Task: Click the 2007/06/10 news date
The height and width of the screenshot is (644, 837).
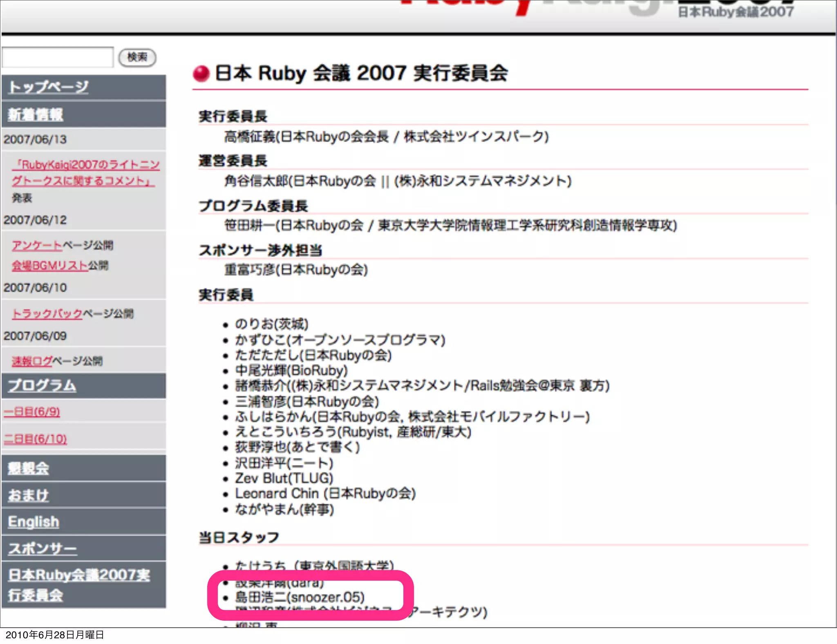Action: pyautogui.click(x=35, y=288)
